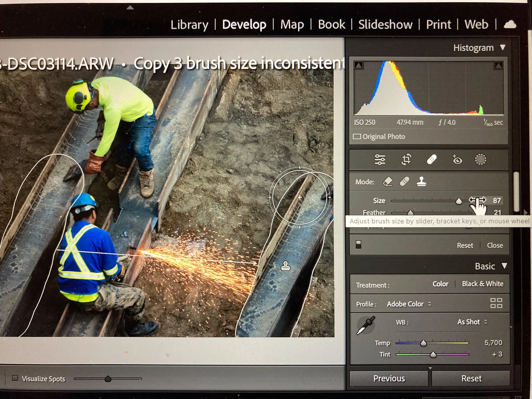Open the Masking circle tool

480,160
